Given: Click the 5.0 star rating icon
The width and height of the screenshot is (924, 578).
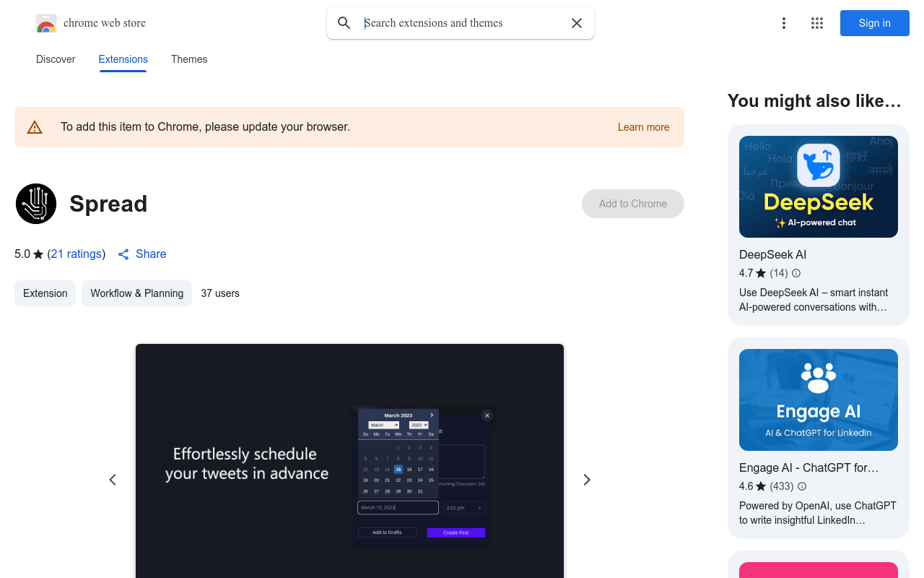Looking at the screenshot, I should pyautogui.click(x=38, y=254).
